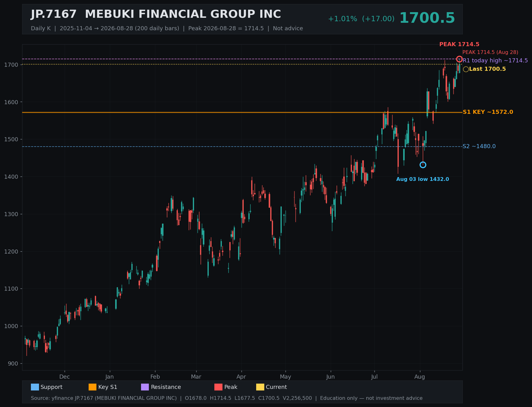Click the "Support" legend label

51,387
